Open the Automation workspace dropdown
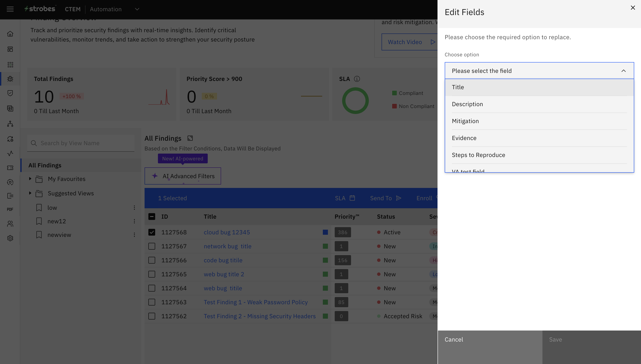 pos(137,9)
